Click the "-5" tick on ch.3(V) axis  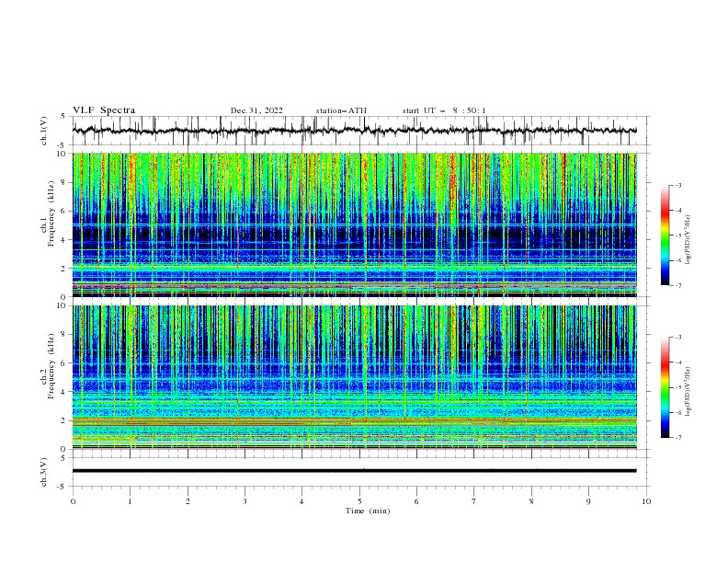coord(63,487)
